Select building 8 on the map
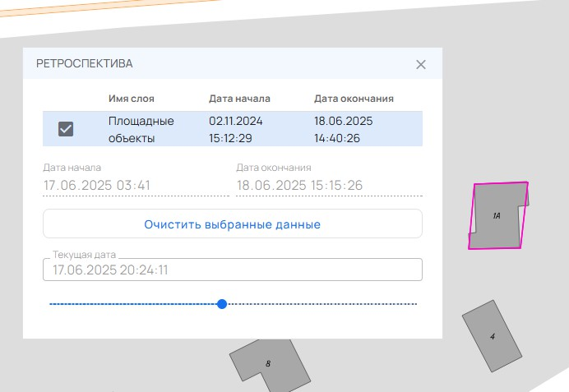This screenshot has height=392, width=569. coord(268,362)
